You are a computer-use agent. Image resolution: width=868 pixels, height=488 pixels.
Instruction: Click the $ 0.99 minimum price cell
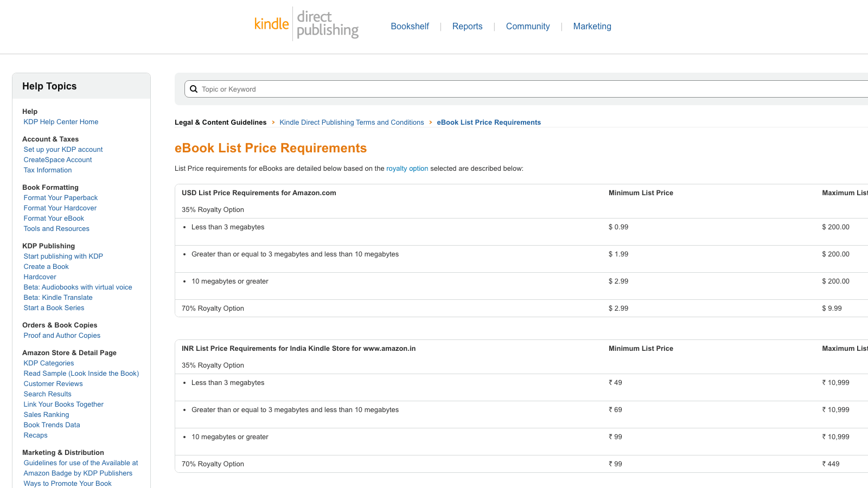click(x=618, y=227)
